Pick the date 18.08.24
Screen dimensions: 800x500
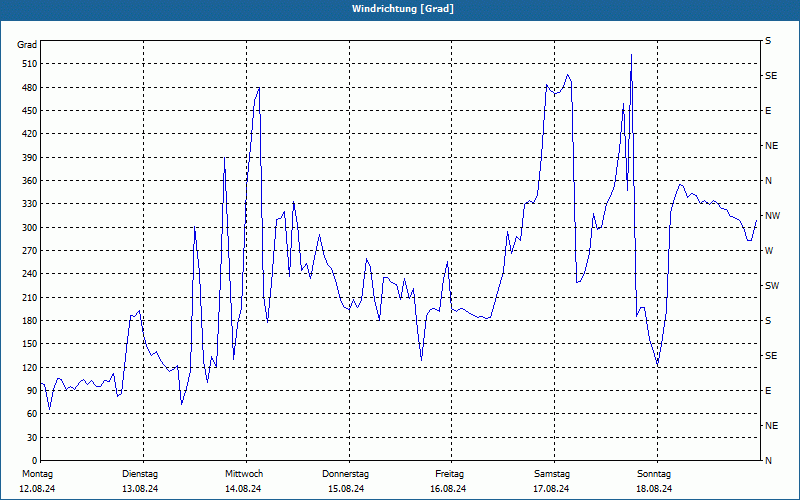[654, 489]
